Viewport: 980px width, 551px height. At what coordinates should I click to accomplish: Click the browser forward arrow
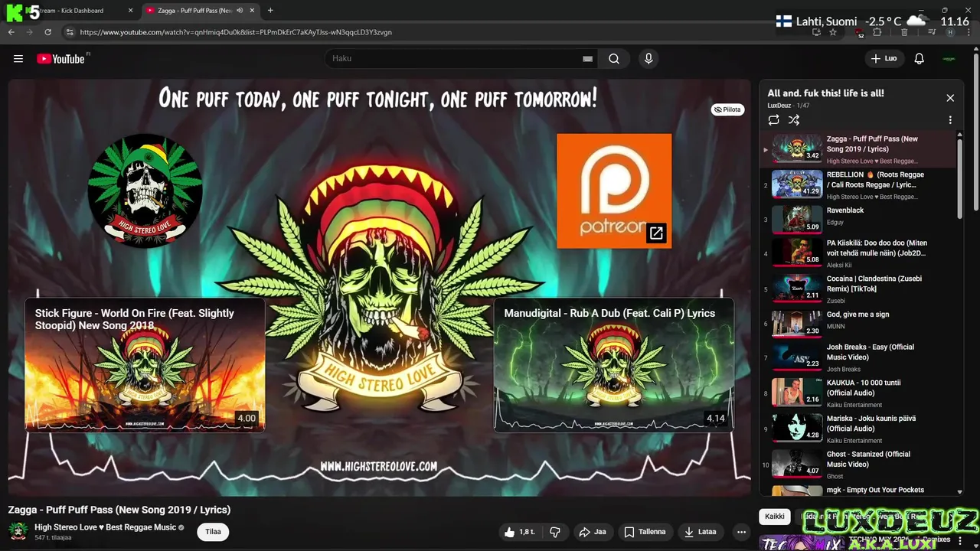pos(30,32)
